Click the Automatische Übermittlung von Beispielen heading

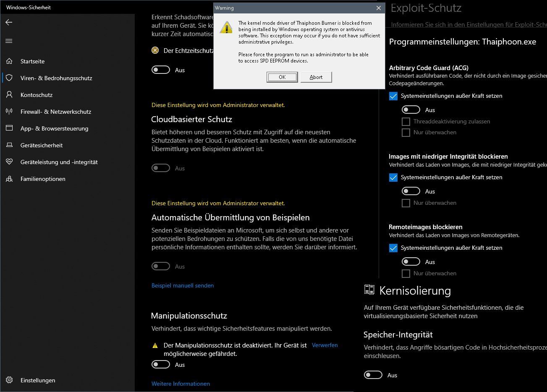[230, 217]
